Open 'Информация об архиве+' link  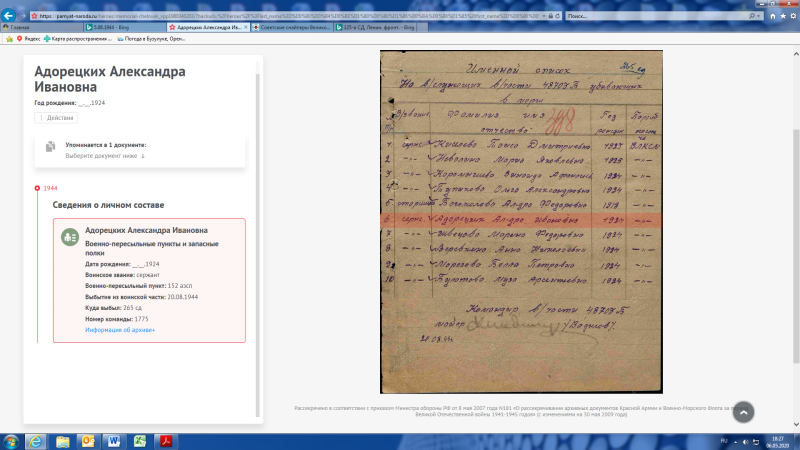[x=120, y=330]
